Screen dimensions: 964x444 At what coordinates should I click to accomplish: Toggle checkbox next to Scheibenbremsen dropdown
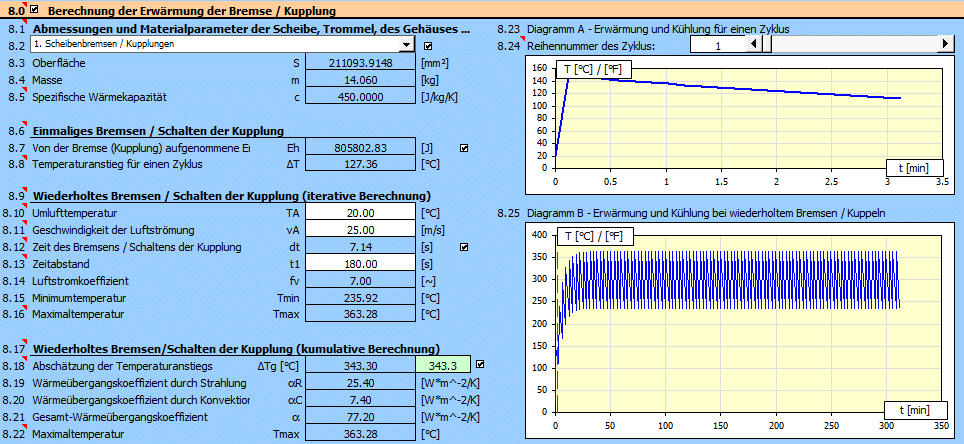click(x=429, y=46)
